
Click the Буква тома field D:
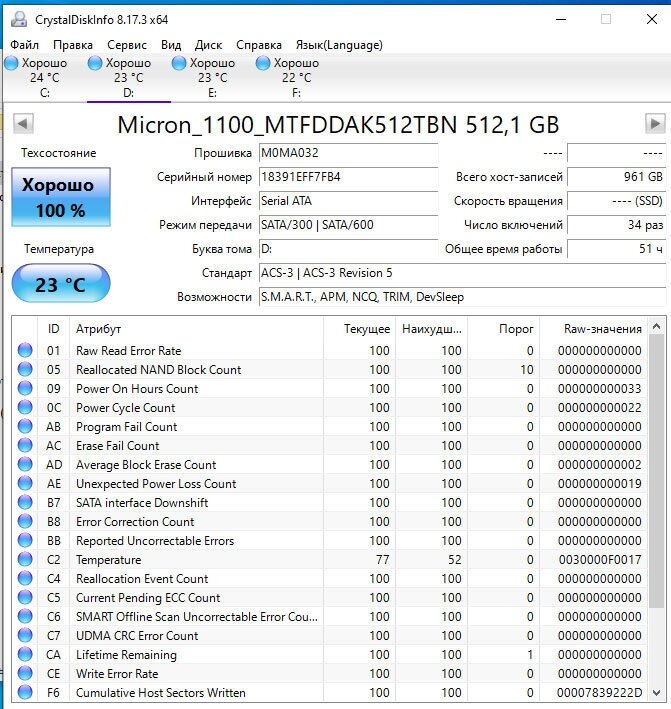click(x=348, y=249)
